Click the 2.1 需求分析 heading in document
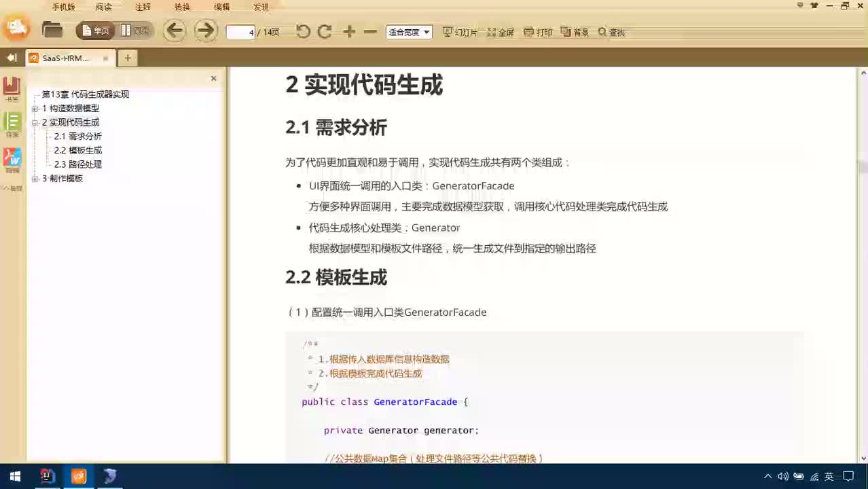Viewport: 868px width, 489px height. [336, 128]
